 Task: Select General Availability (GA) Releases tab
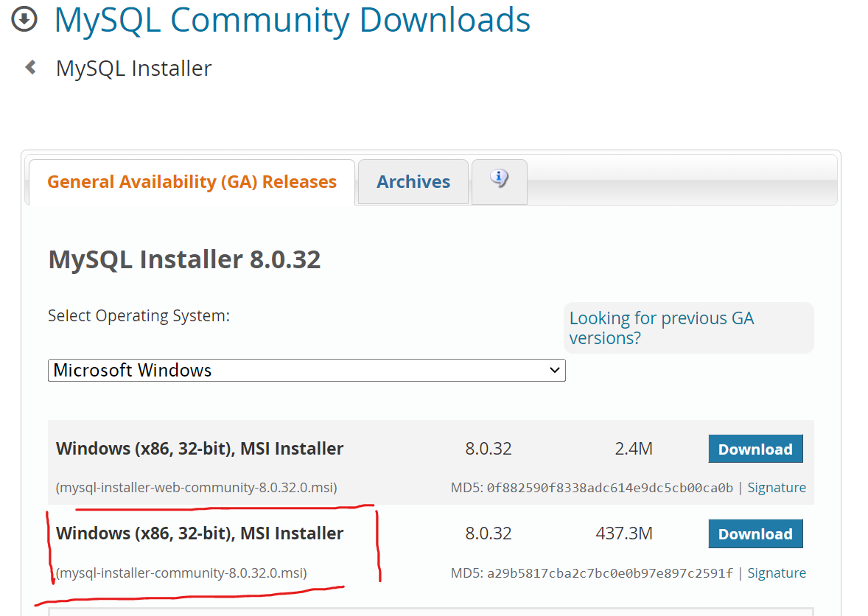(192, 182)
